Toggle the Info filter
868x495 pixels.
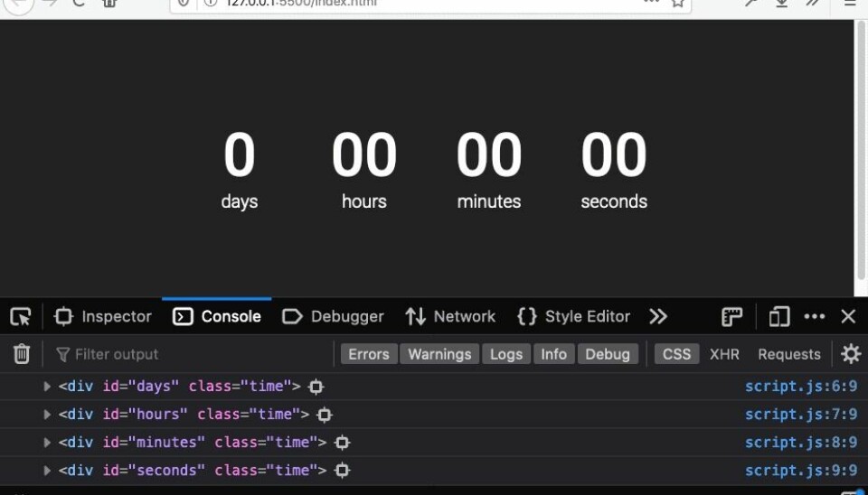[553, 354]
